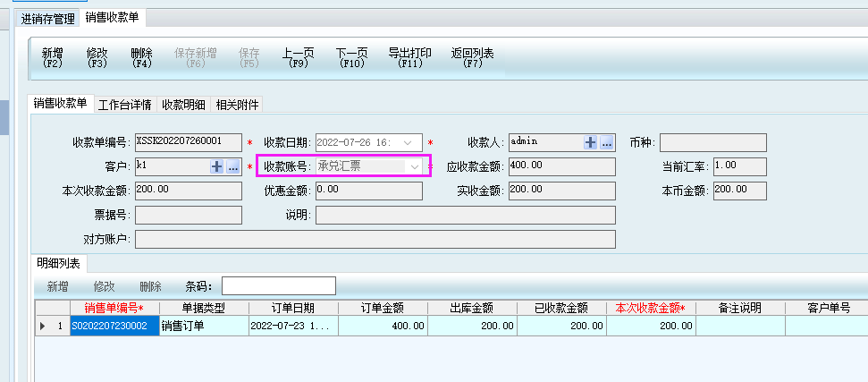Click the plus icon next to 客户 field
Viewport: 868px width, 382px height.
[x=216, y=166]
